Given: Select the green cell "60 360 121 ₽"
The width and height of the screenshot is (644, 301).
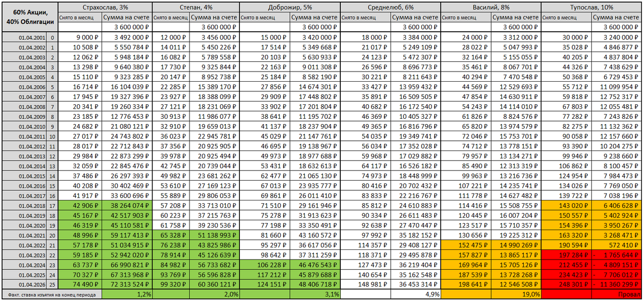Looking at the screenshot, I should (x=215, y=283).
